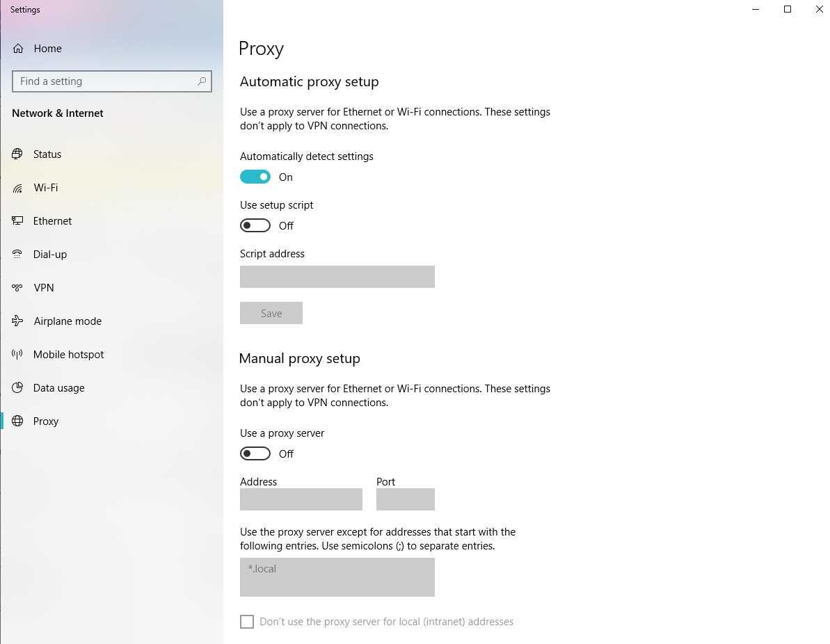Click the Airplane mode plane icon
The image size is (830, 644).
pos(17,321)
